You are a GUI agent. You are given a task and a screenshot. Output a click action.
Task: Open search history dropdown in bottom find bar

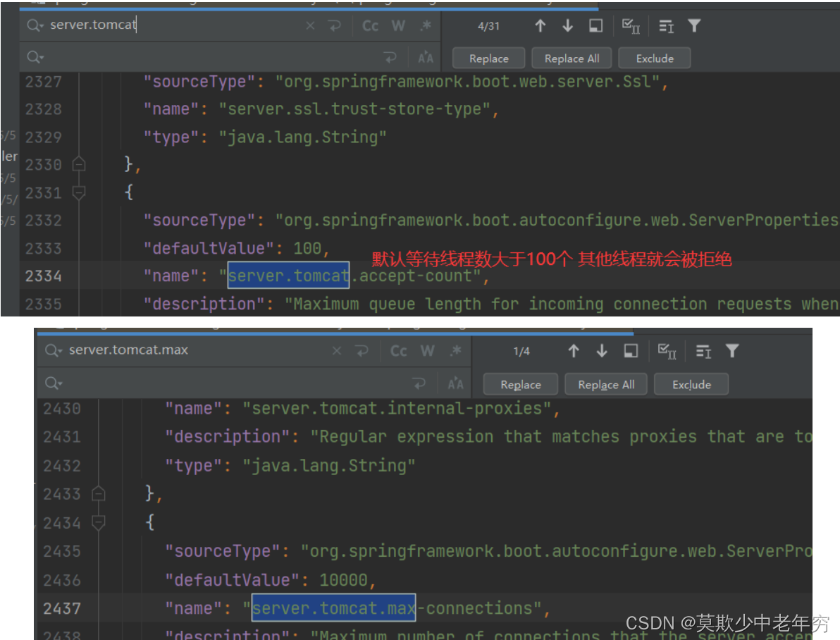point(54,350)
